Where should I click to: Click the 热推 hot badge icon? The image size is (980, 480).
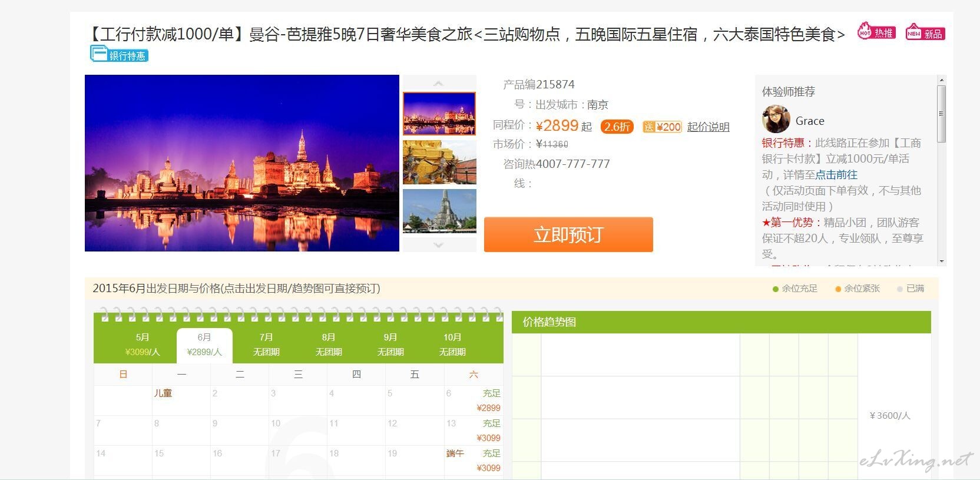pos(876,32)
